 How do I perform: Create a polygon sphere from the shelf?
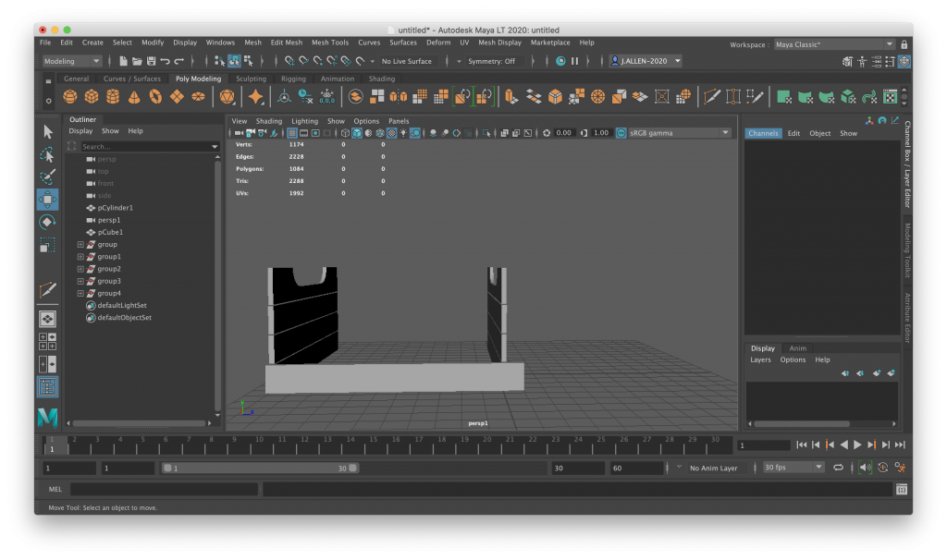pyautogui.click(x=70, y=97)
